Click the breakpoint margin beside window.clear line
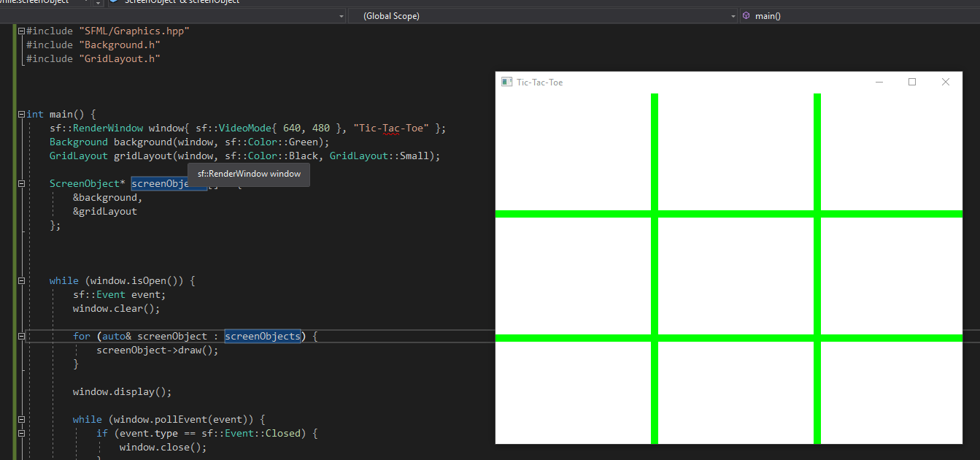Screen dimensions: 980x460 (x=7, y=308)
